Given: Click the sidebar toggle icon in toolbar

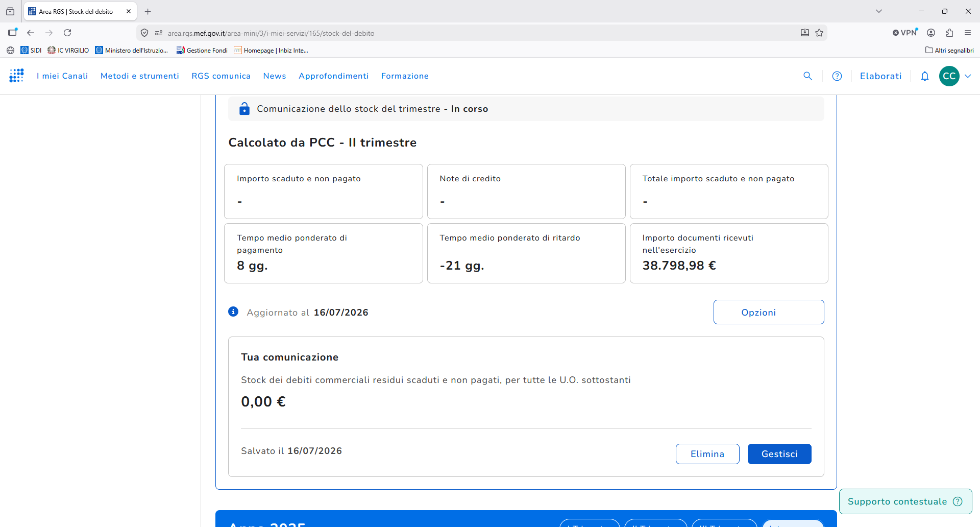Looking at the screenshot, I should tap(13, 33).
